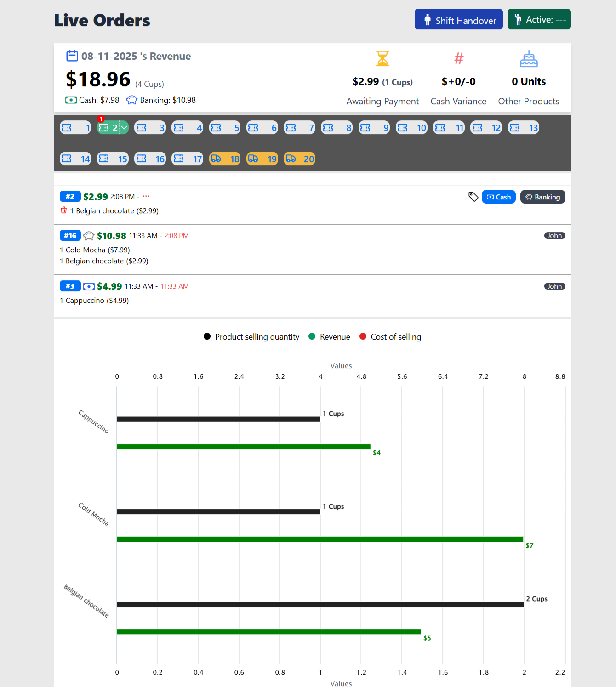This screenshot has height=687, width=616.
Task: Click the trash icon beside Belgian chocolate
Action: tap(64, 210)
